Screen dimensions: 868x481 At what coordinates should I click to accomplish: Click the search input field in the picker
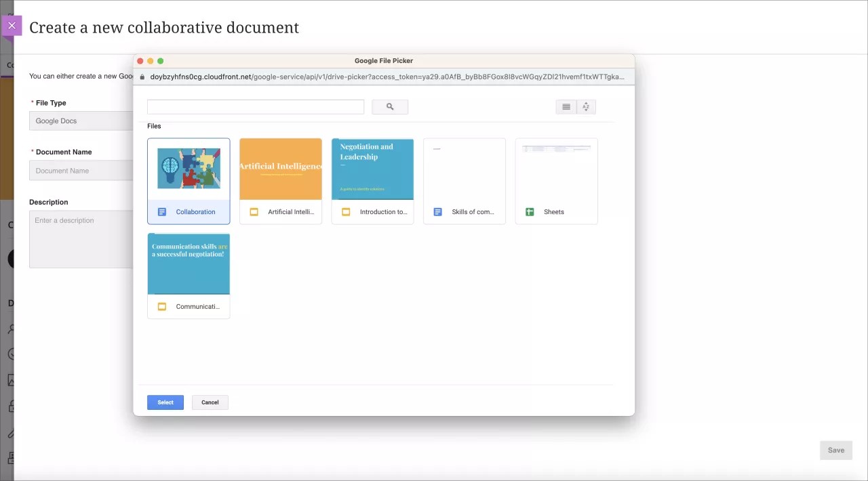coord(255,106)
